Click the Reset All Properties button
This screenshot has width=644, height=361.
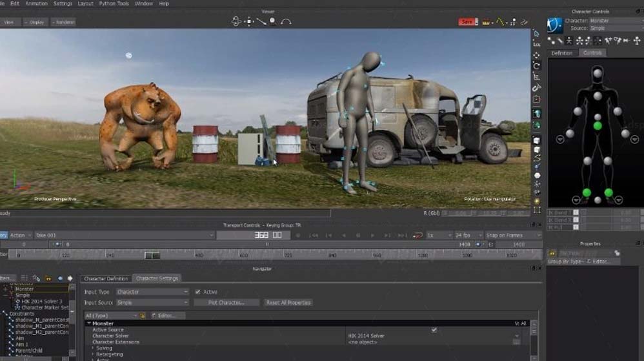pos(288,302)
